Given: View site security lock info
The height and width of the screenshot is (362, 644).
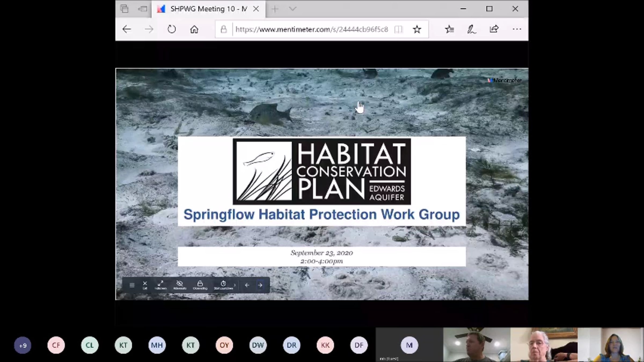Looking at the screenshot, I should coord(224,29).
